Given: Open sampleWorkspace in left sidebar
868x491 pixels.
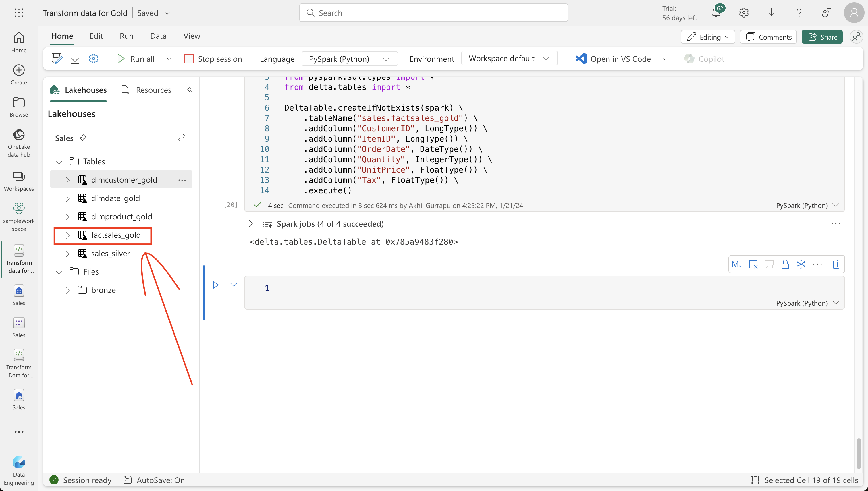Looking at the screenshot, I should click(x=19, y=217).
